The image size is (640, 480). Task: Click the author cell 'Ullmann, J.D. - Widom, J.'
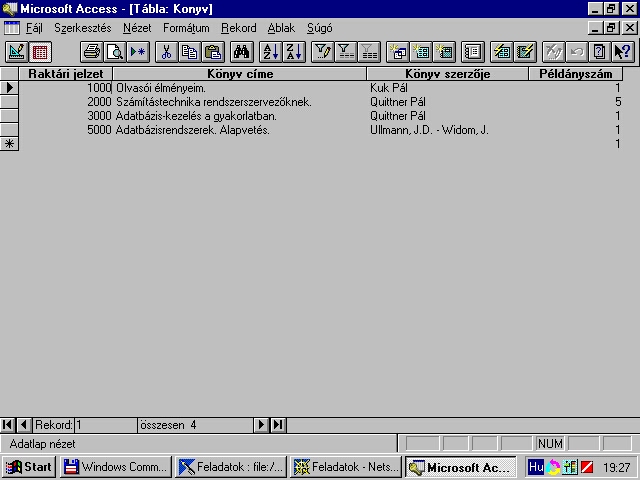[x=448, y=130]
